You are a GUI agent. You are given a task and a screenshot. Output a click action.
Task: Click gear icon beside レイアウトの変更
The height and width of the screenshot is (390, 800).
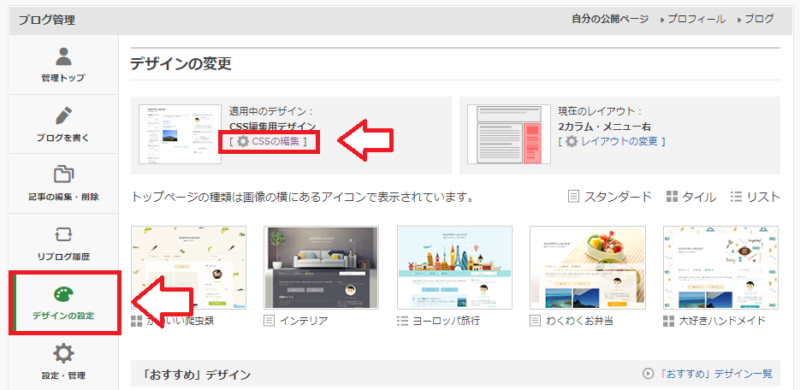572,141
